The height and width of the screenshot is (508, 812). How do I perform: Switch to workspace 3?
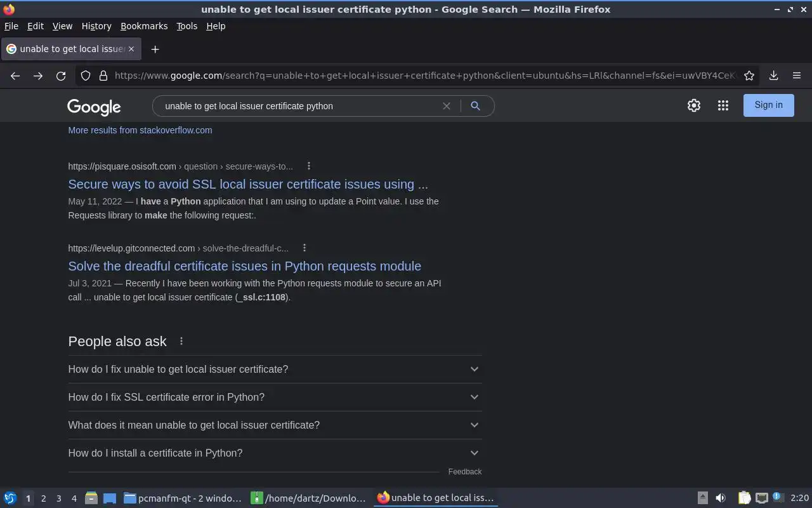58,498
